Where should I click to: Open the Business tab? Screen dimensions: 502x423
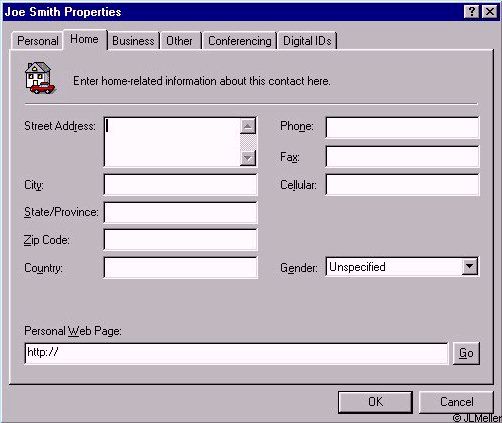pos(133,41)
